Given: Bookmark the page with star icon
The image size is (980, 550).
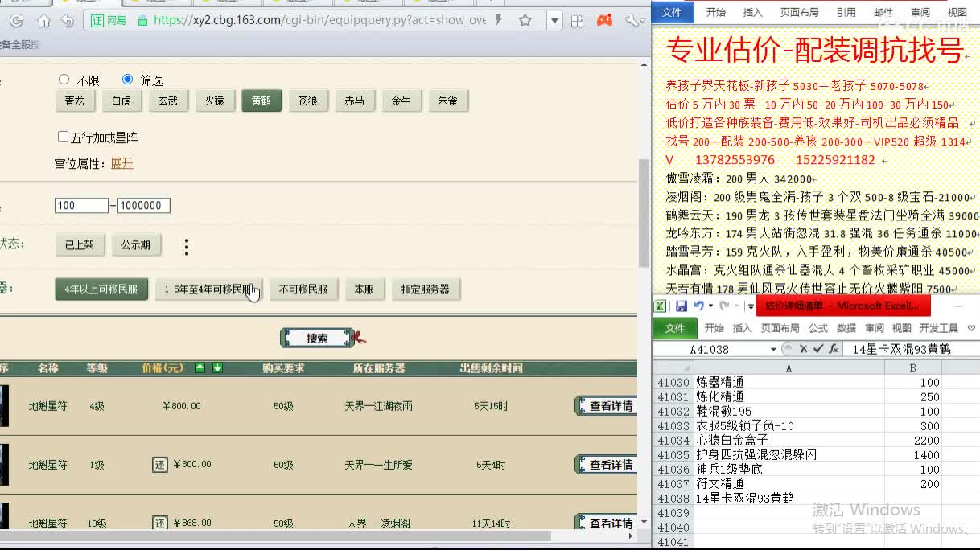Looking at the screenshot, I should pos(525,20).
